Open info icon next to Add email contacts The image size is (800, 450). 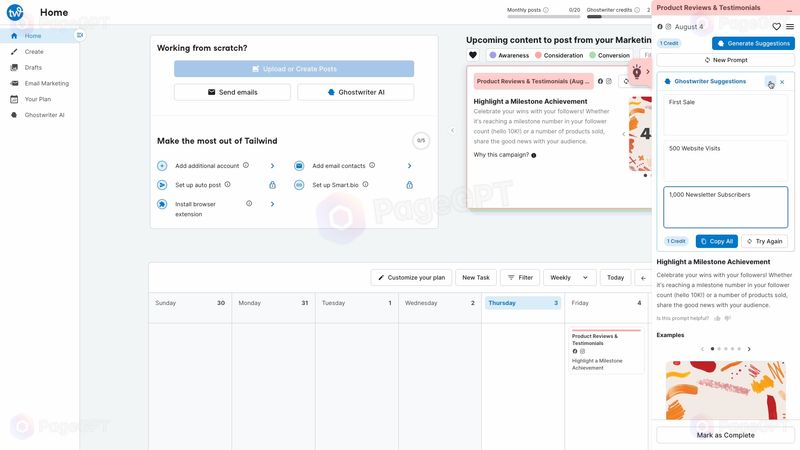click(372, 165)
